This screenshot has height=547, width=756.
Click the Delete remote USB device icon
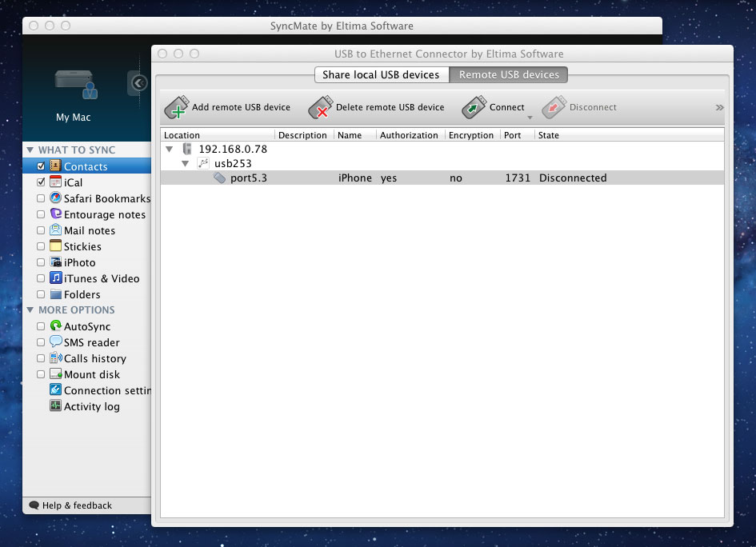(x=321, y=107)
